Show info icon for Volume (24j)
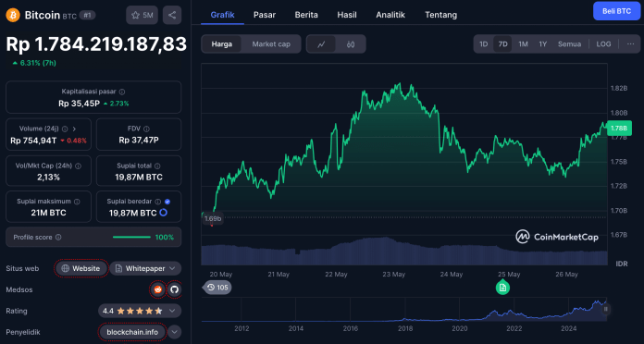644x344 pixels. pos(65,129)
